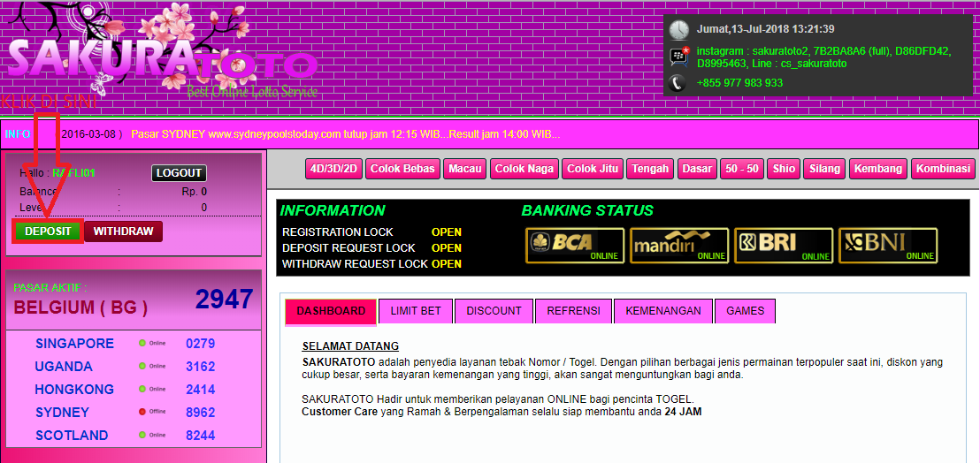Viewport: 980px width, 463px height.
Task: Click the Scotland result 8244
Action: tap(201, 436)
